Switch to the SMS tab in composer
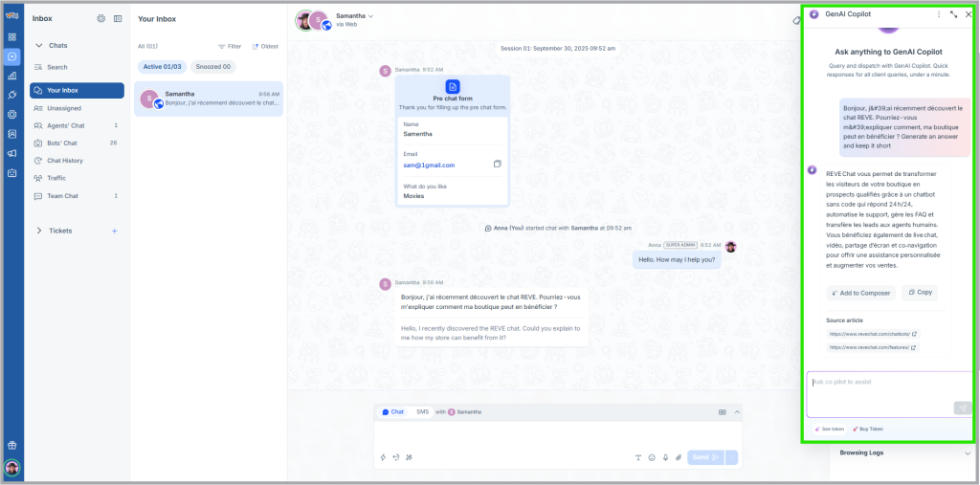Screen dimensions: 980x485 422,411
